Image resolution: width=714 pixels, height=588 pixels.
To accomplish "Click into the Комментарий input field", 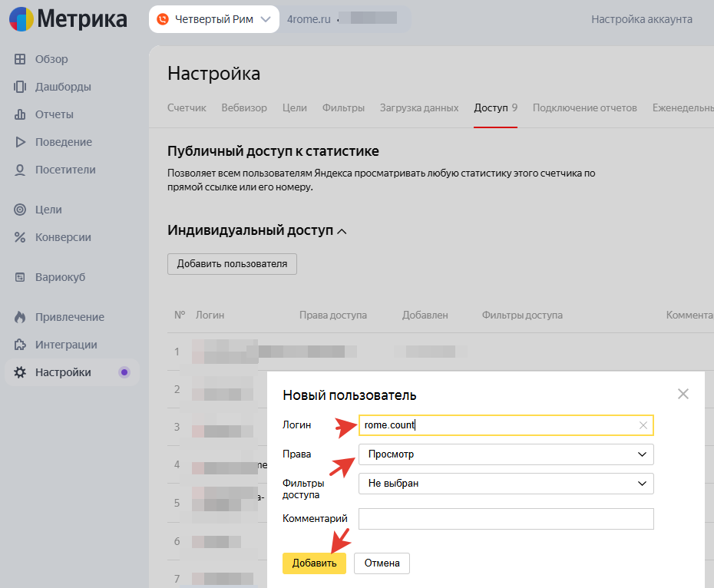I will 506,519.
